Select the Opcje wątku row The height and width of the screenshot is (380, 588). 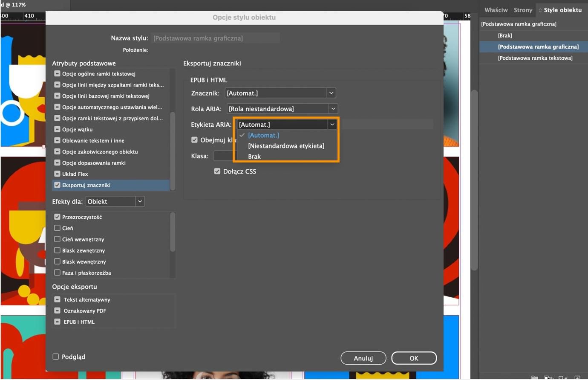(111, 129)
